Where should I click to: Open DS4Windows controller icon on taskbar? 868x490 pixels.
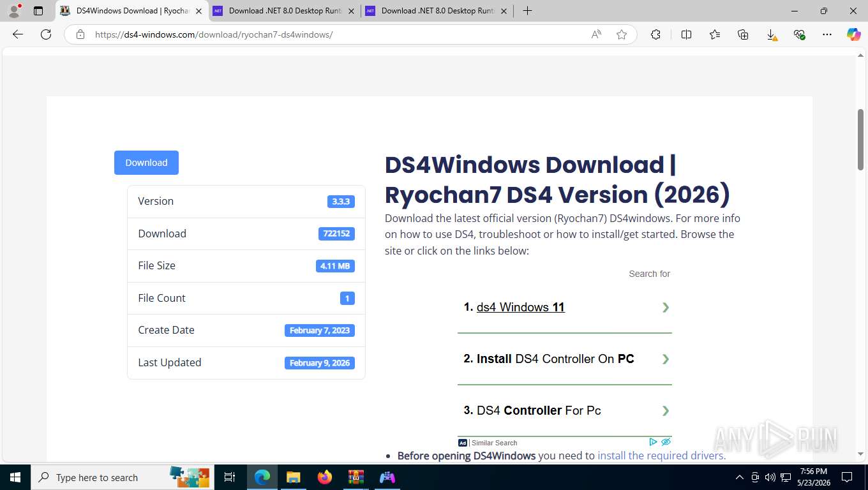click(x=387, y=477)
